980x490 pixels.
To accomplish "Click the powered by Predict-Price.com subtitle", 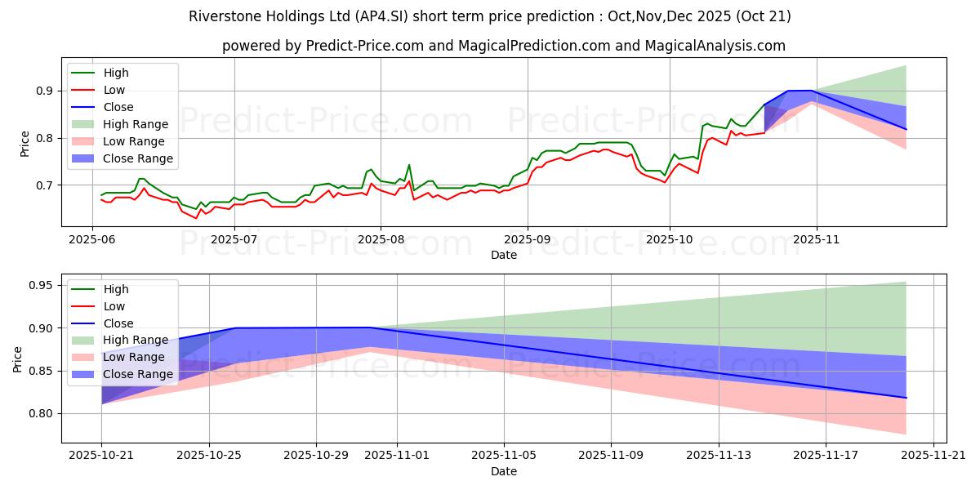I will click(x=504, y=46).
